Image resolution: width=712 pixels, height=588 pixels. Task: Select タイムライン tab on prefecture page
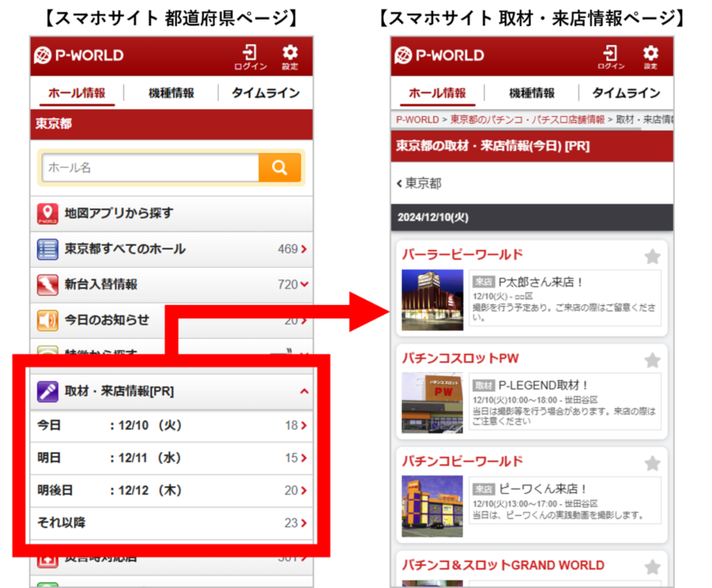(x=265, y=93)
